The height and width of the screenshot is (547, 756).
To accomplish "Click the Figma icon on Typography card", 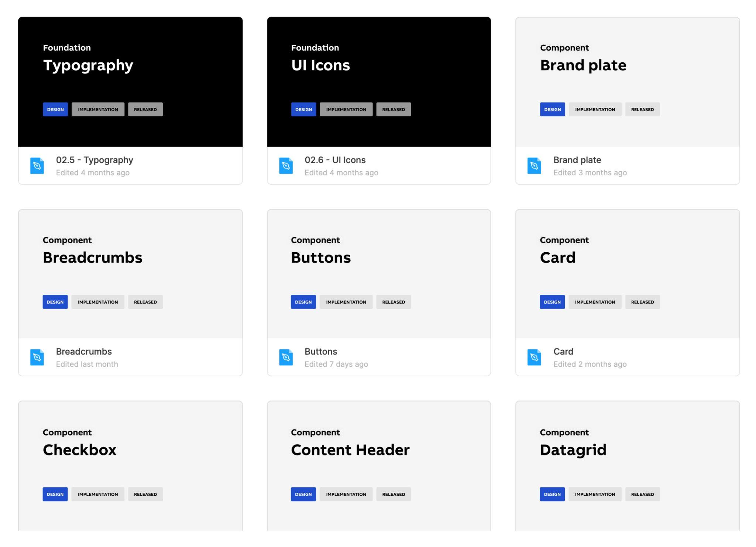I will tap(37, 165).
